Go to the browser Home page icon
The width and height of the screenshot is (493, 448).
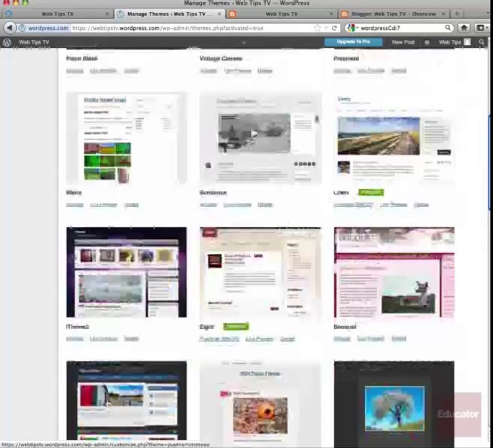coord(464,27)
